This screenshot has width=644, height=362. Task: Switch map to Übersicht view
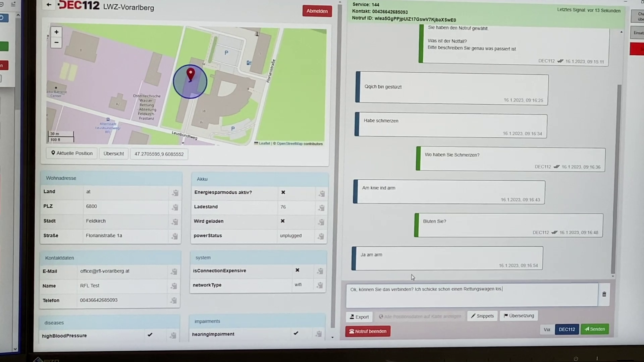coord(113,154)
